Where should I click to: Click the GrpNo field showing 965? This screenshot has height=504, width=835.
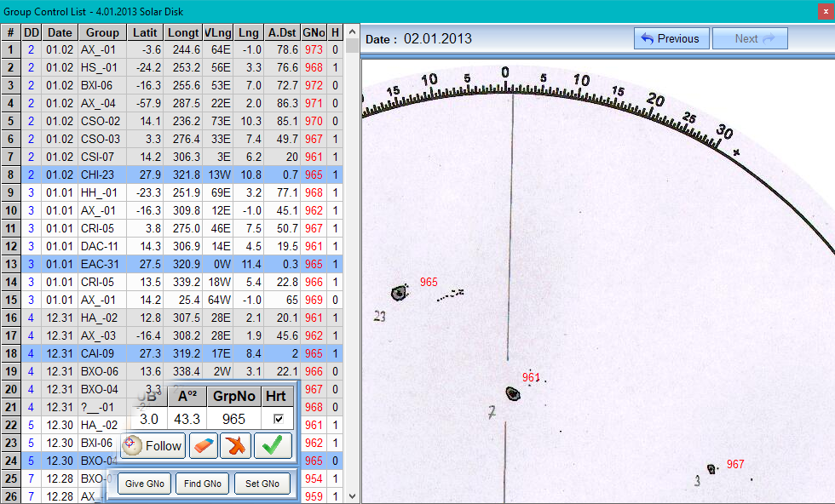click(x=233, y=419)
